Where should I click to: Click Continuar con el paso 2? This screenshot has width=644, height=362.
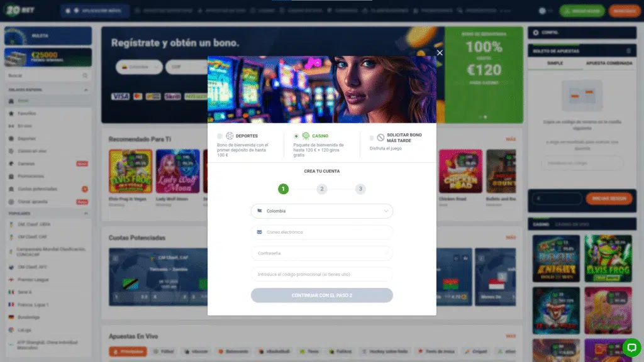click(321, 295)
